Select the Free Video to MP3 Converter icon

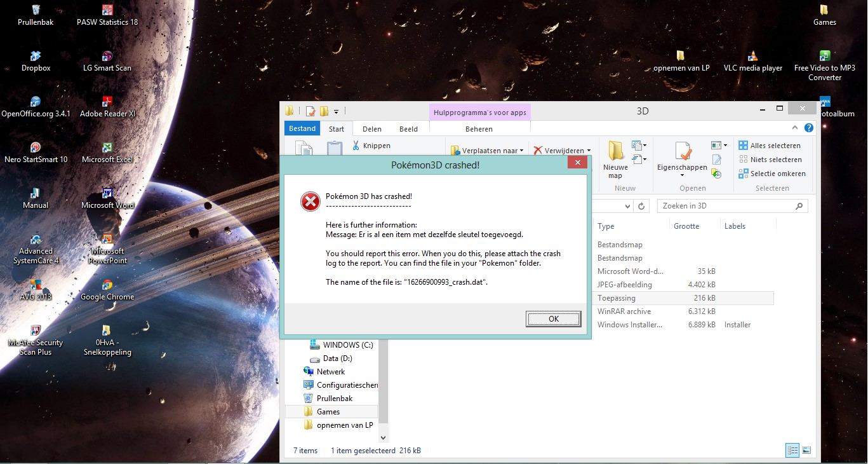(x=825, y=65)
